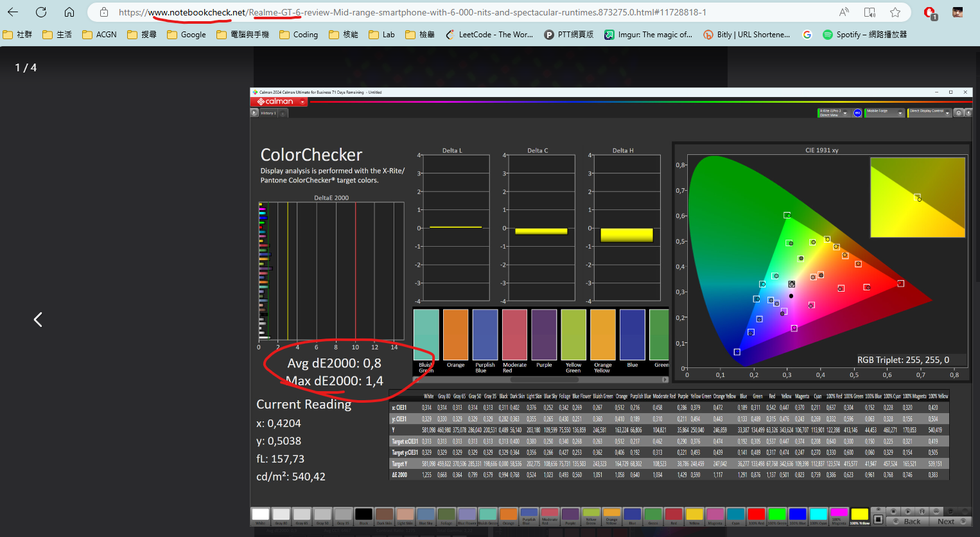Reload the page with the refresh icon
The image size is (980, 537).
click(41, 12)
